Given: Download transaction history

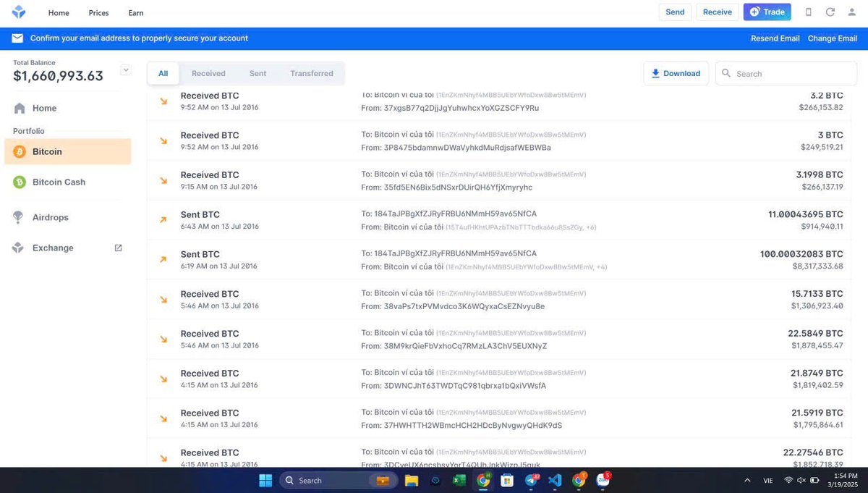Looking at the screenshot, I should coord(676,73).
